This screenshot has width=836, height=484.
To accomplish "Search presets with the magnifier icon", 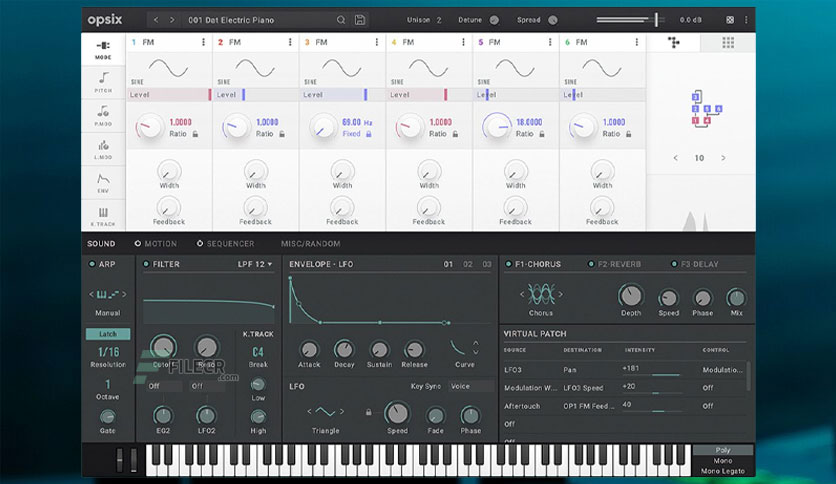I will click(x=341, y=20).
